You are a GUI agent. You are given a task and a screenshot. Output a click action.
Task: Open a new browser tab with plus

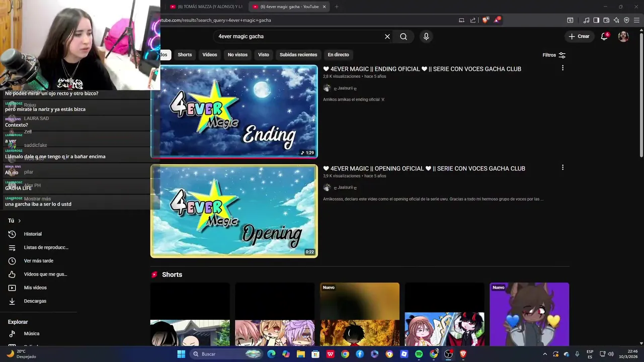[x=337, y=7]
